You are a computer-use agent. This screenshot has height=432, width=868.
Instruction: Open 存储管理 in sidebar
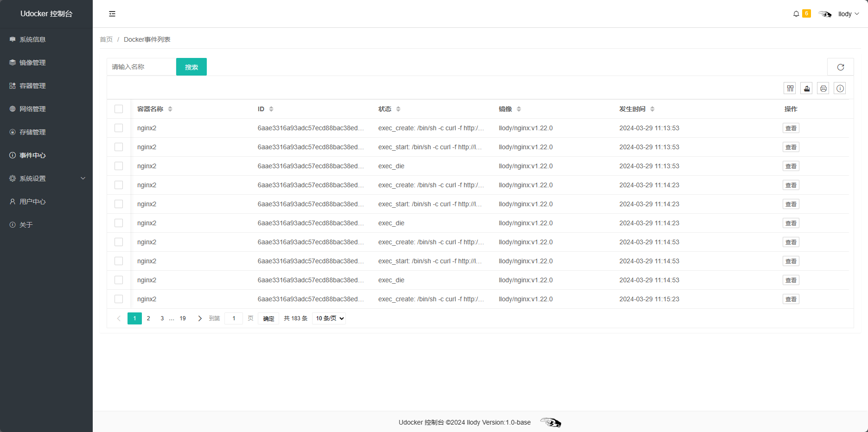coord(46,132)
